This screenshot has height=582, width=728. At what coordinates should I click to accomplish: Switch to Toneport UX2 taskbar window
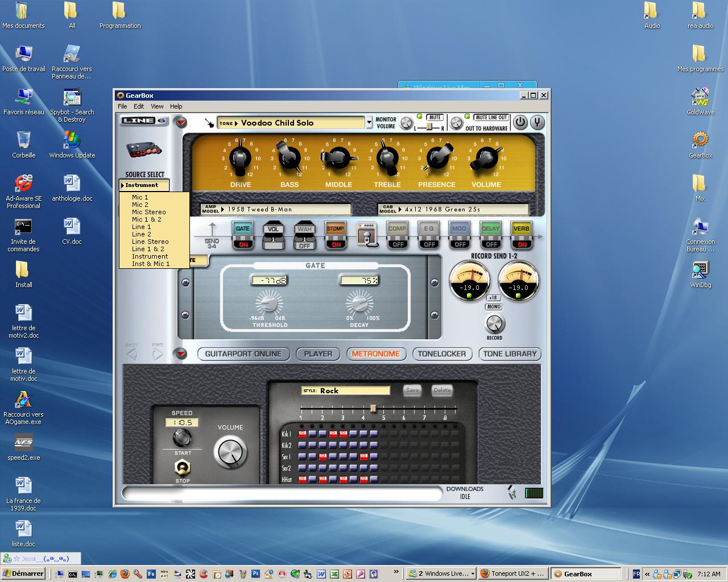(x=513, y=573)
